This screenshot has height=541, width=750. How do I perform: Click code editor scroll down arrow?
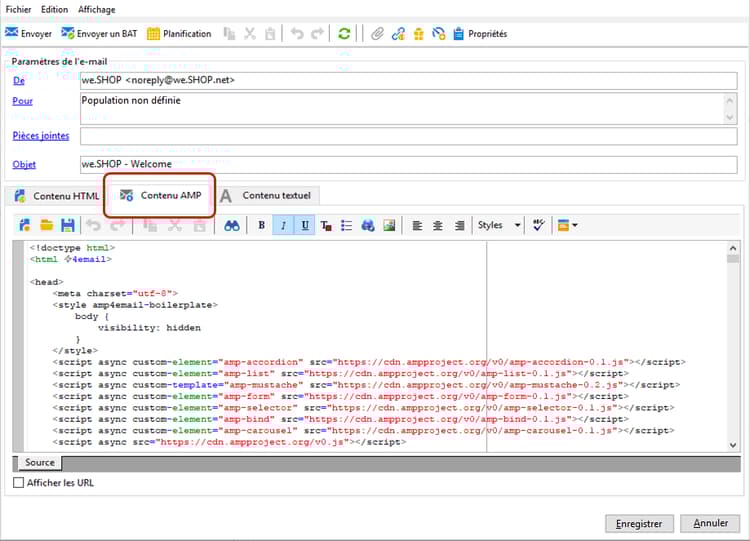tap(733, 445)
